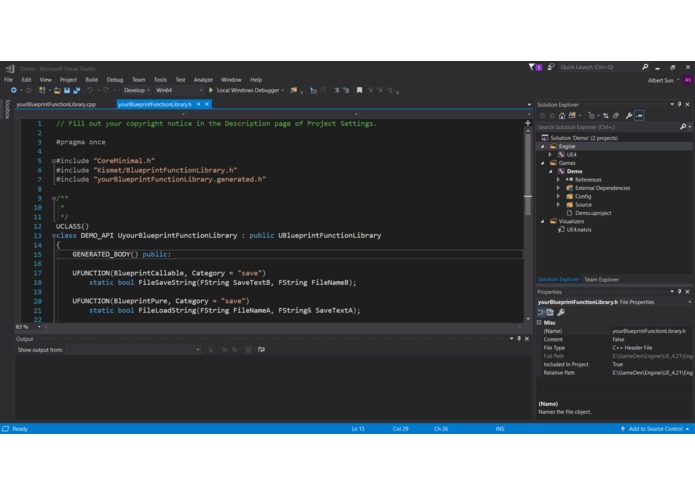Viewport: 695px width, 494px height.
Task: Click the Quick Launch search field
Action: [x=598, y=67]
